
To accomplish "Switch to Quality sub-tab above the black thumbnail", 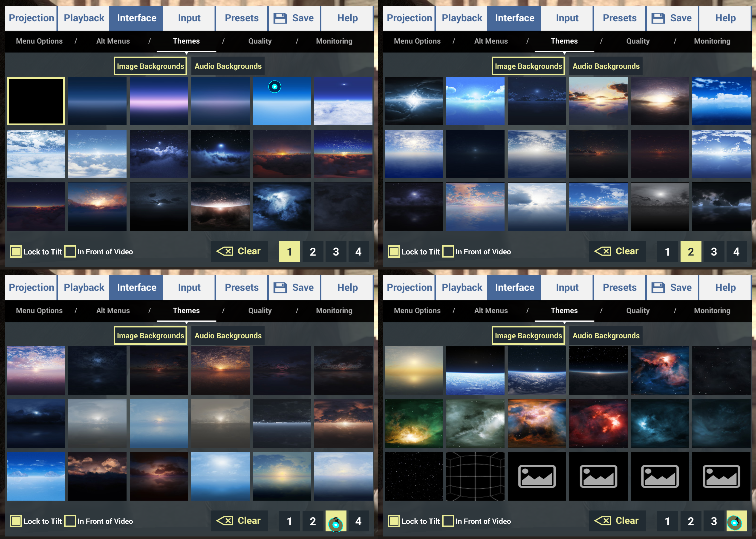I will [x=260, y=41].
